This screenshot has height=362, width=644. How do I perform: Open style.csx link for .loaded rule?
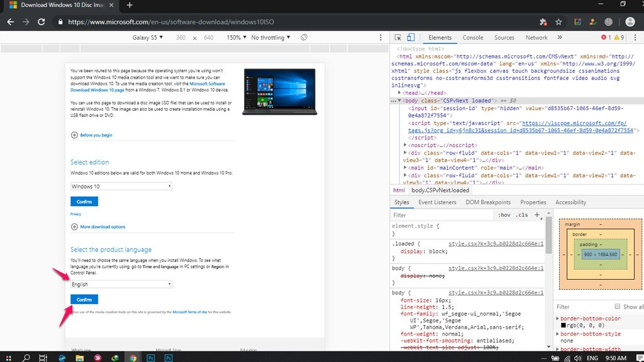tap(496, 244)
